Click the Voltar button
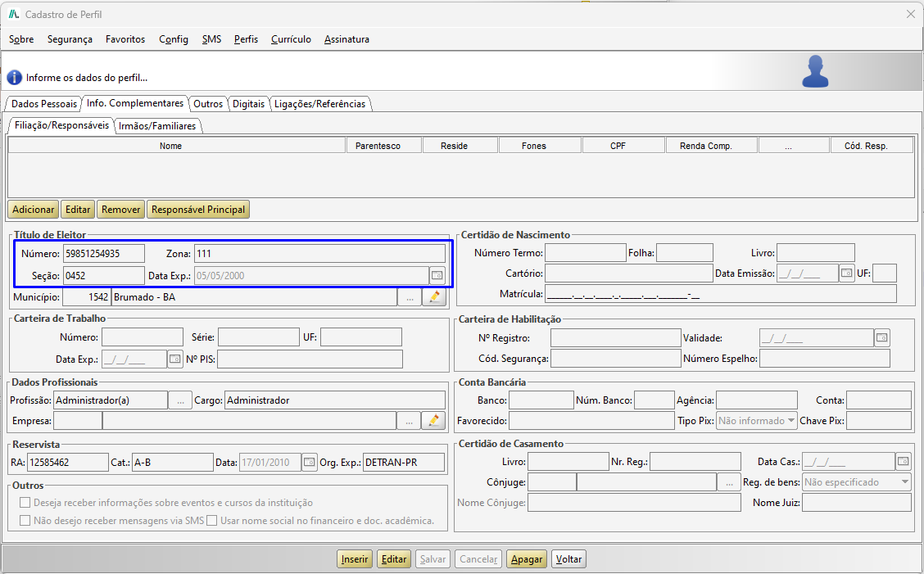This screenshot has width=924, height=574. 568,558
